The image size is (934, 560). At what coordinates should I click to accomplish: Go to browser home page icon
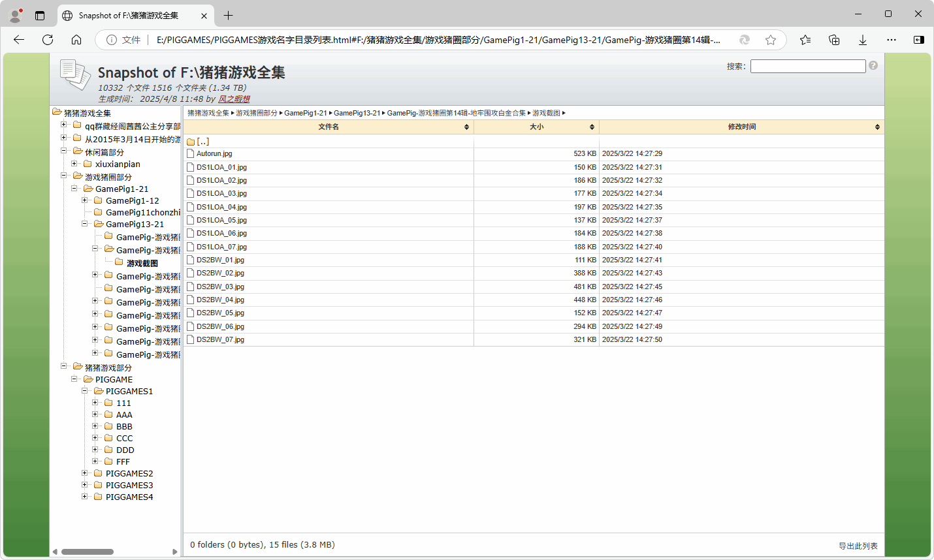tap(76, 40)
